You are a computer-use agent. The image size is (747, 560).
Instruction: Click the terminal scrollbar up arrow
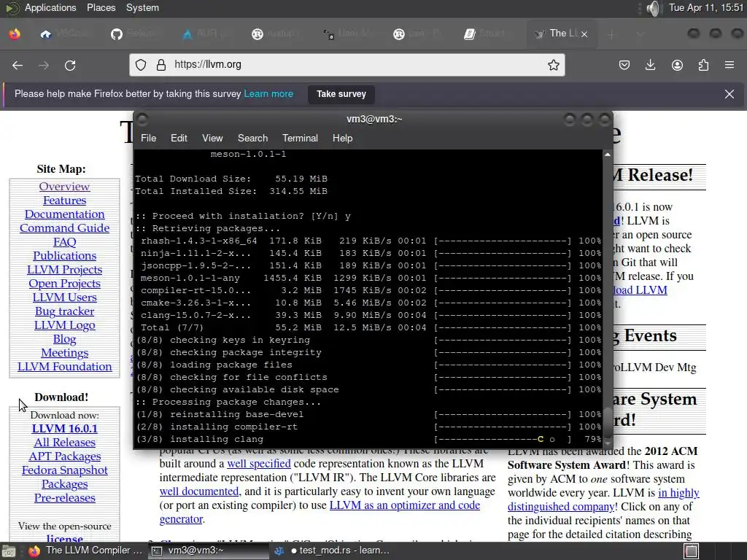pos(607,155)
